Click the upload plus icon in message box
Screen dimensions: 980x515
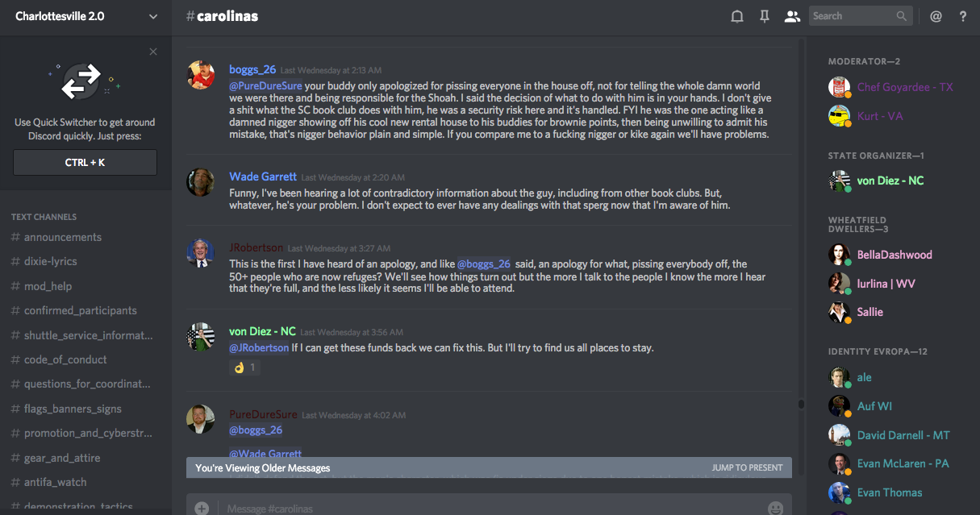(x=202, y=508)
